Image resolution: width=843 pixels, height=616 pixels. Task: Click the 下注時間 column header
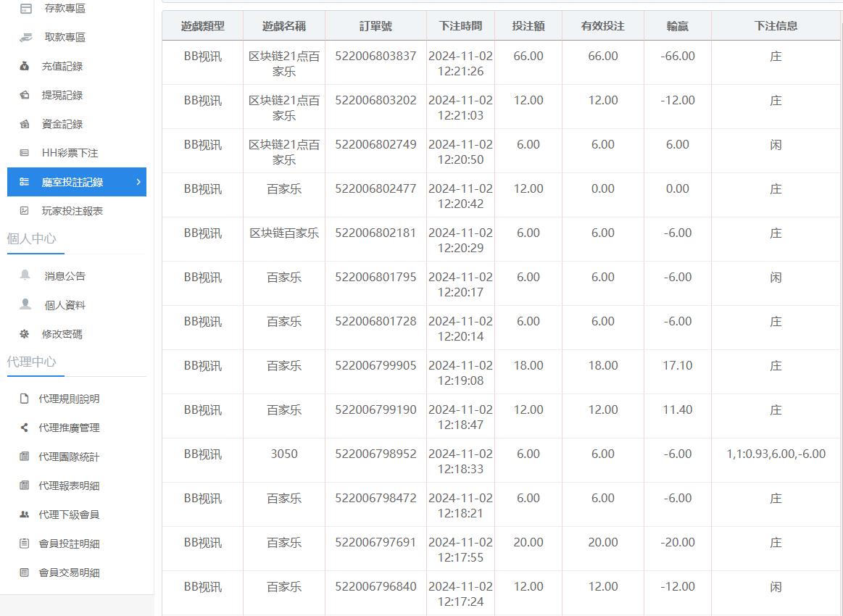tap(460, 26)
